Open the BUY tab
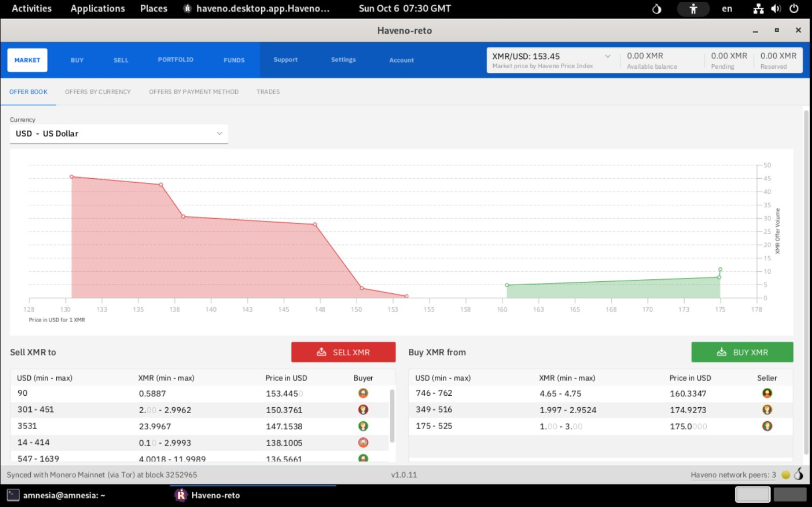The width and height of the screenshot is (812, 507). [77, 60]
